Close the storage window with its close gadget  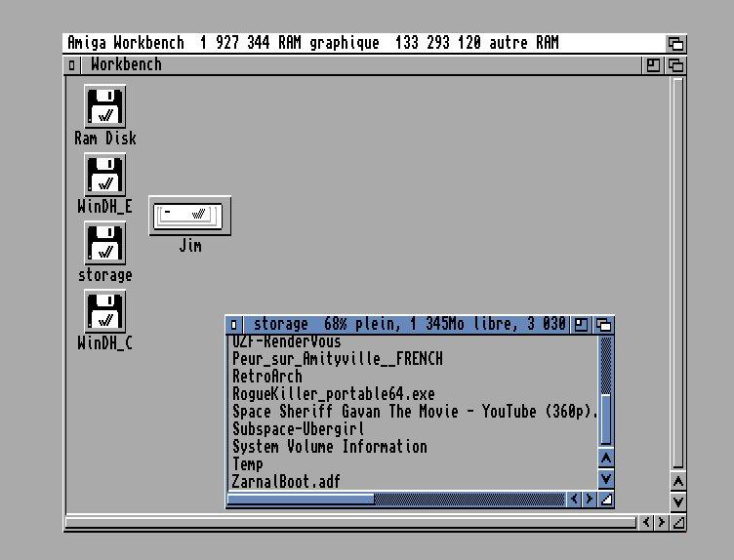(x=233, y=324)
